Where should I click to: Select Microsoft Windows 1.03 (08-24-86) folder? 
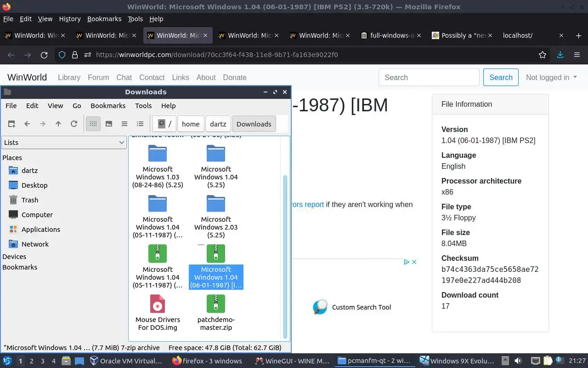pos(158,167)
